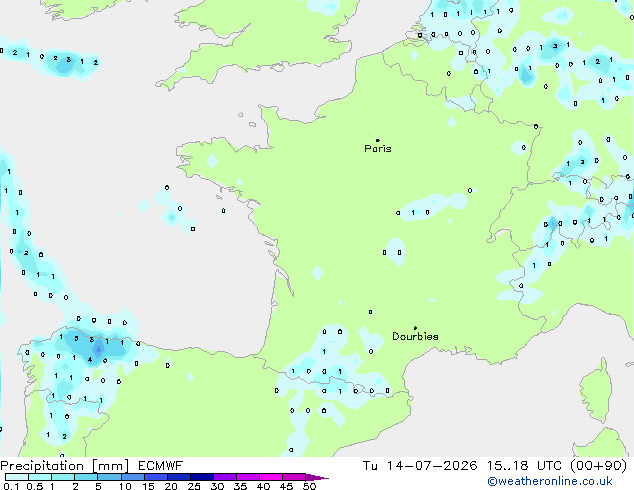Click the 'Tu 14-07-2026' forecast date
634x490 pixels.
[x=420, y=466]
